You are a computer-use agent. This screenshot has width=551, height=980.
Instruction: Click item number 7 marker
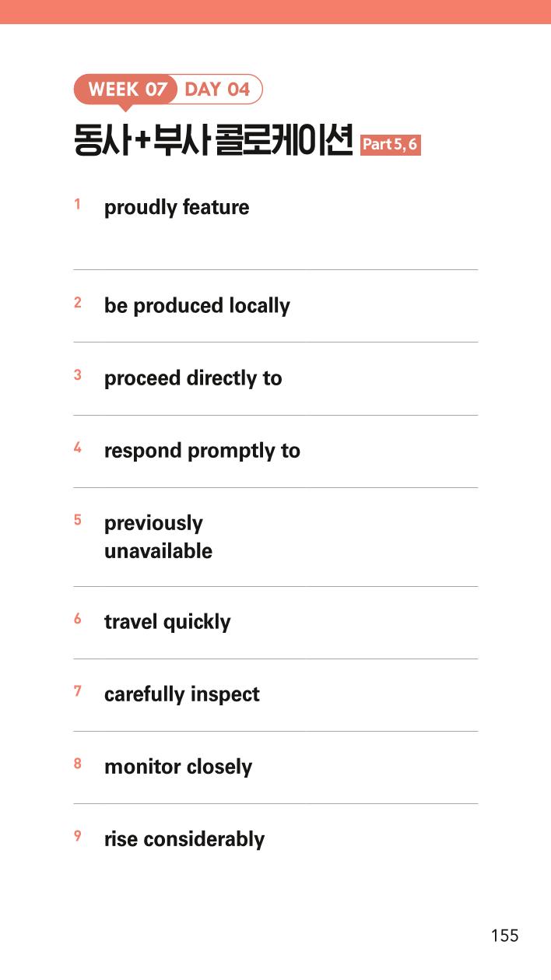click(78, 690)
